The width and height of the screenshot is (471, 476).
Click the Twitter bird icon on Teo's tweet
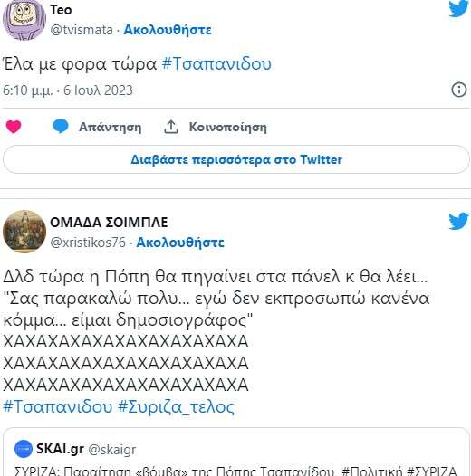coord(459,9)
